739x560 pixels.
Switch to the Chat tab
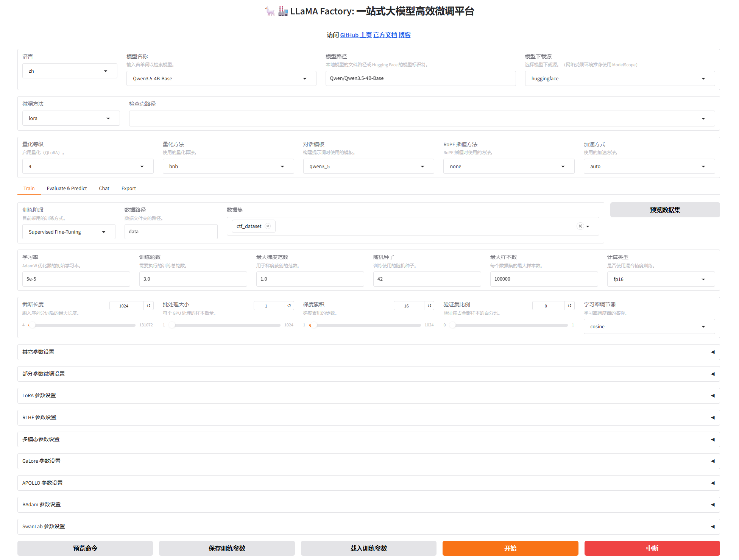[x=104, y=188]
